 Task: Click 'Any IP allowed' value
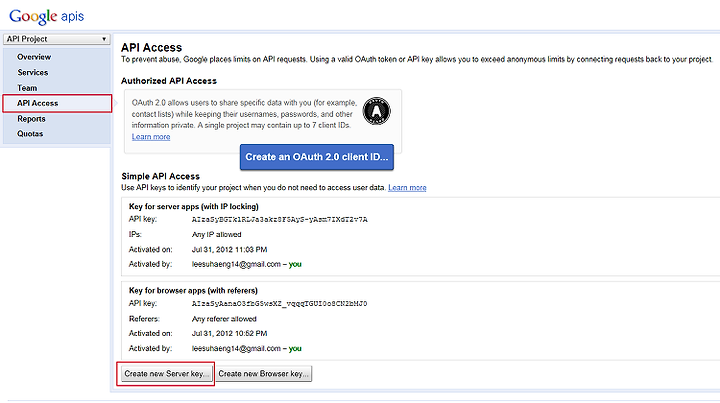pyautogui.click(x=216, y=235)
